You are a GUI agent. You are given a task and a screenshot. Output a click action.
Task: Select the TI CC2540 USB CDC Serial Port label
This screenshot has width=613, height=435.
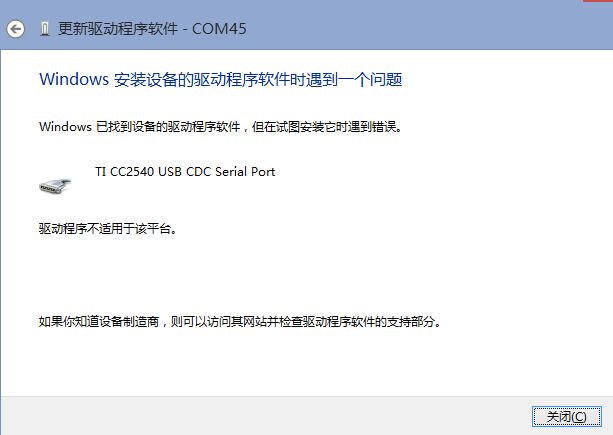(185, 172)
